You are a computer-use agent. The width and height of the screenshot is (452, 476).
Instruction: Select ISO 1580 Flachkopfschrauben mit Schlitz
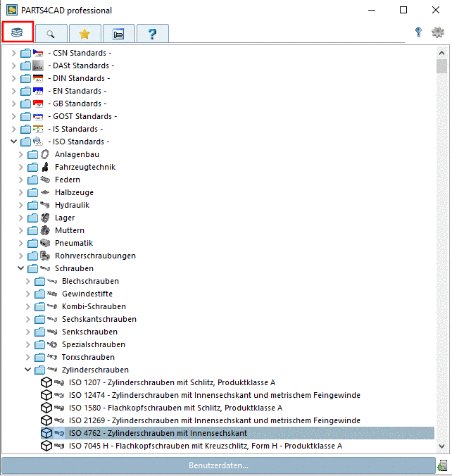coord(175,408)
